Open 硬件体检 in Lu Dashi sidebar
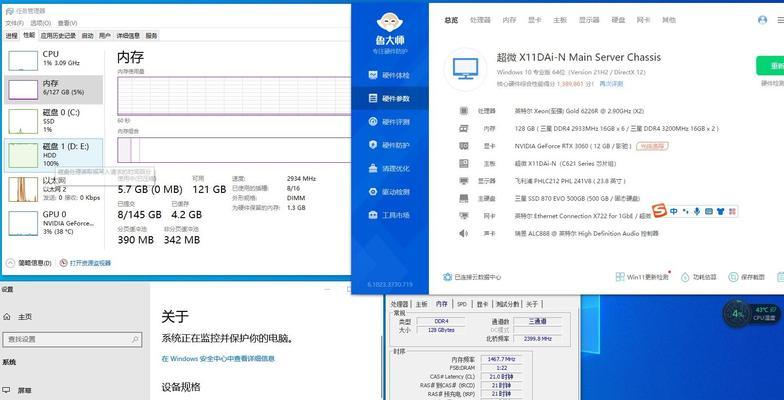784x400 pixels. (x=390, y=76)
